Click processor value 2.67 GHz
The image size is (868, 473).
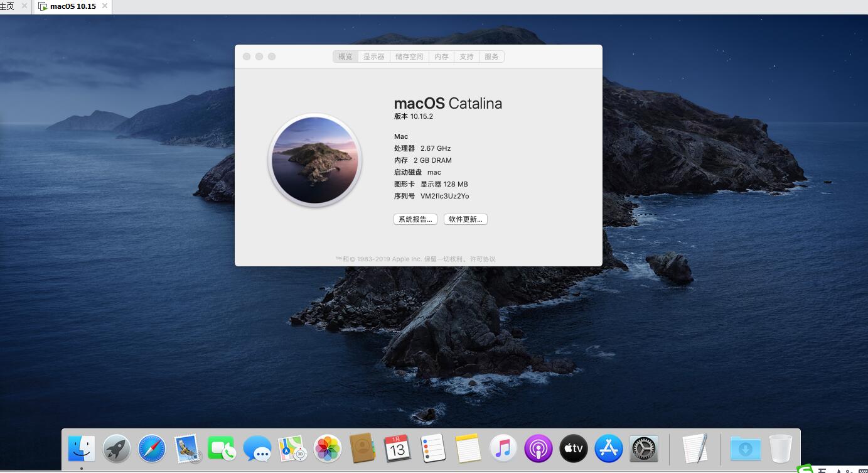(x=436, y=148)
